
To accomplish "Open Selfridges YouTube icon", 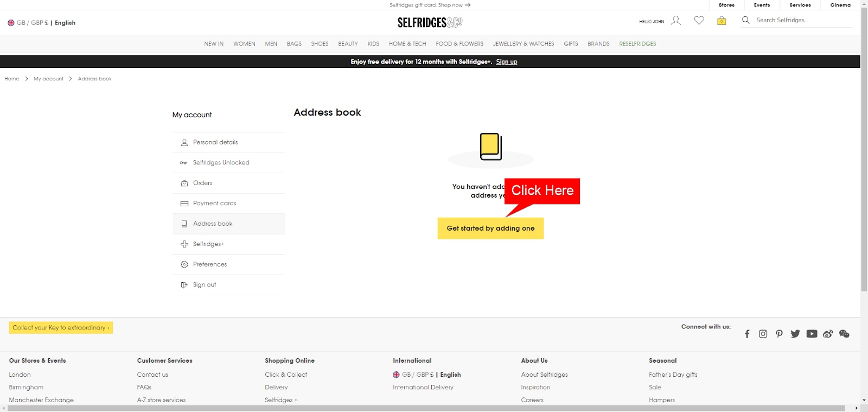I will [x=812, y=334].
